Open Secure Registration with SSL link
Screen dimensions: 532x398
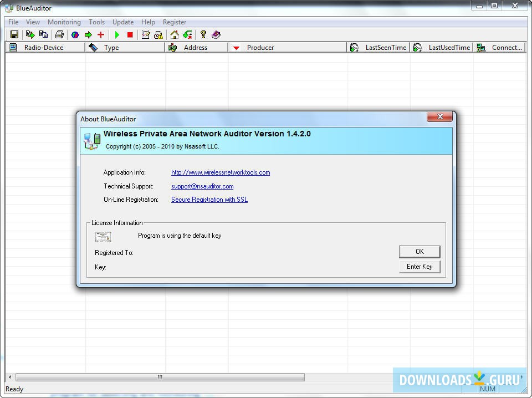[x=209, y=200]
